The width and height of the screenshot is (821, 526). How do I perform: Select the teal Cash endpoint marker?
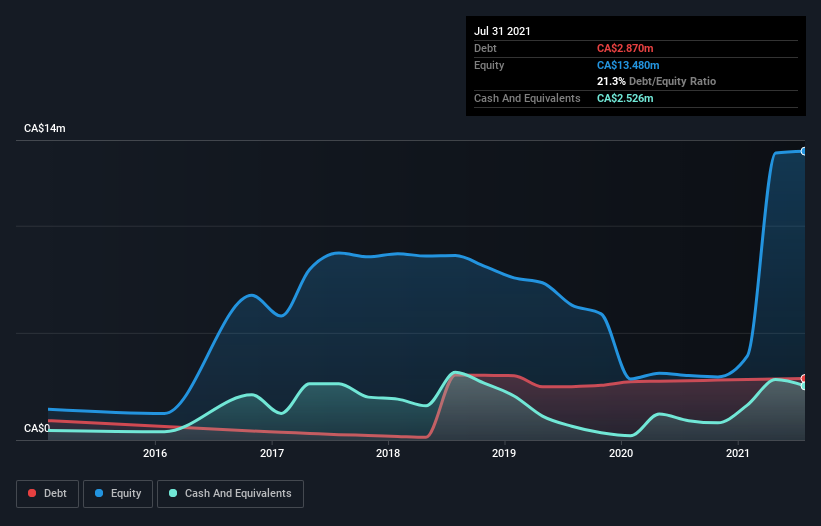pyautogui.click(x=804, y=386)
